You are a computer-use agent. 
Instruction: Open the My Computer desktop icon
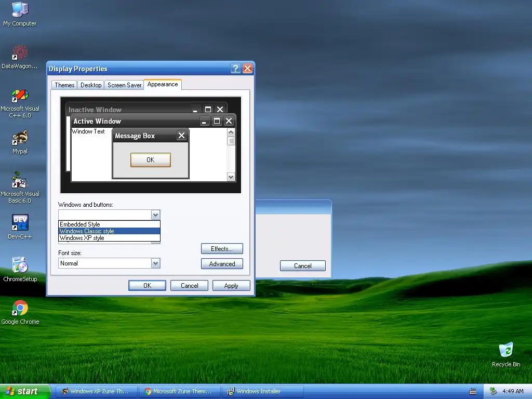(20, 14)
